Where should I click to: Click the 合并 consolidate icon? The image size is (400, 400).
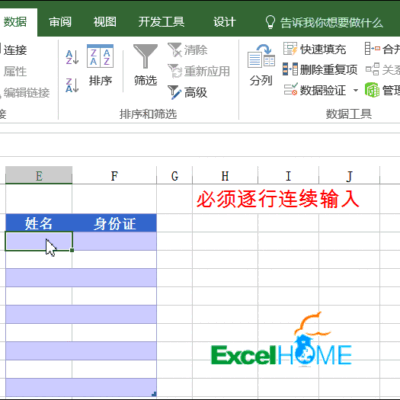click(x=372, y=49)
